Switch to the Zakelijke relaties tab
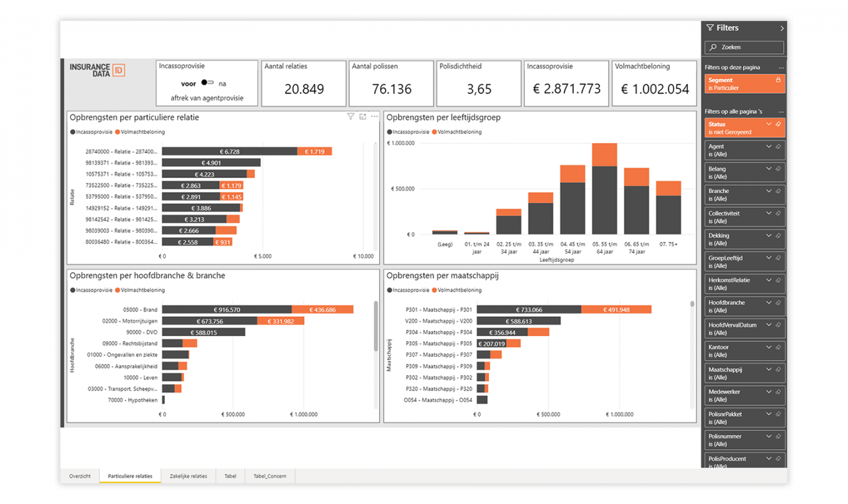 point(188,476)
